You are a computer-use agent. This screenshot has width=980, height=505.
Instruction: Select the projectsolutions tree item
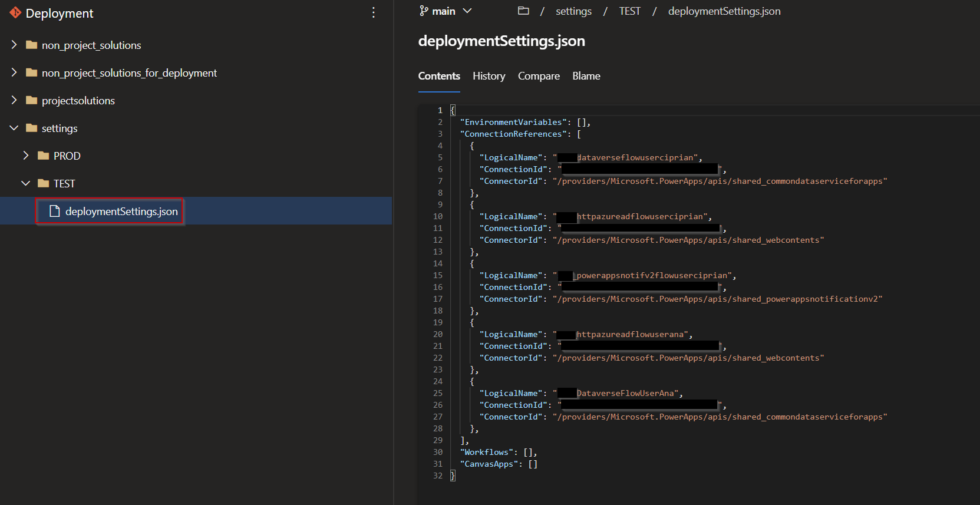[78, 101]
